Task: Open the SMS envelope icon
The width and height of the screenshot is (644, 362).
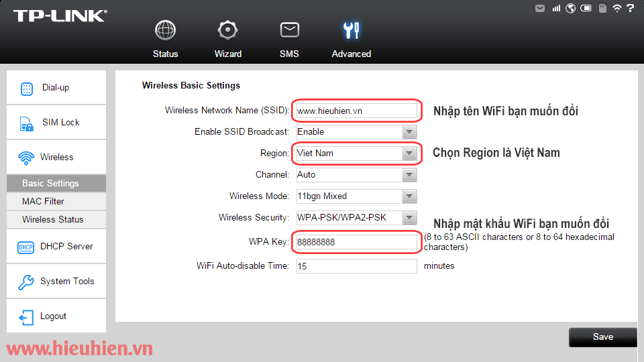Action: click(x=289, y=31)
